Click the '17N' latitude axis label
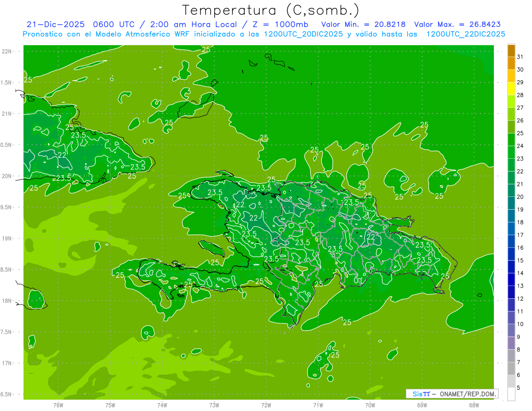This screenshot has height=411, width=532. [x=7, y=363]
